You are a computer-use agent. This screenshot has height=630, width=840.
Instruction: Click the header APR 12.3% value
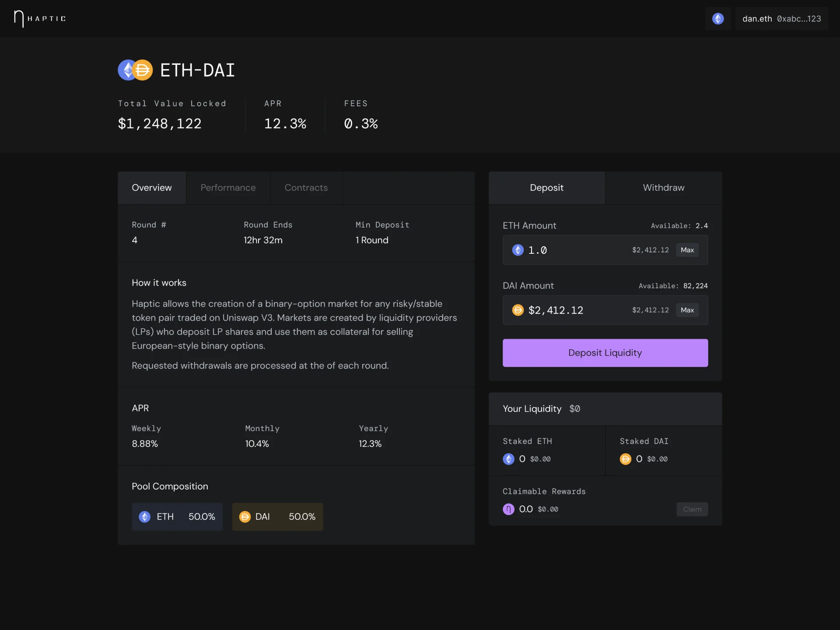[285, 124]
